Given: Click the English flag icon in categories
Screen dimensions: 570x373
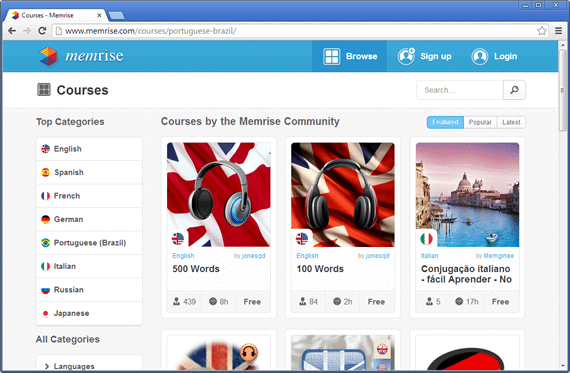Looking at the screenshot, I should point(45,149).
